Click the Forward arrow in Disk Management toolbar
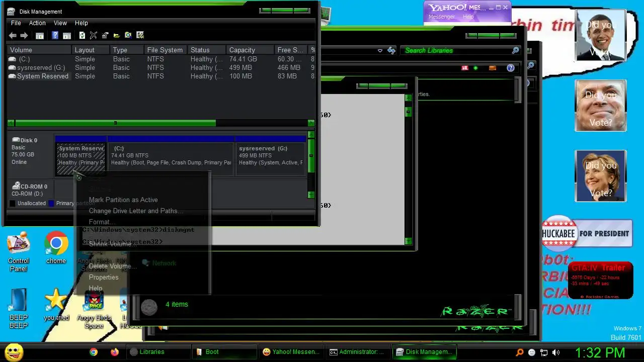This screenshot has width=644, height=362. click(24, 35)
